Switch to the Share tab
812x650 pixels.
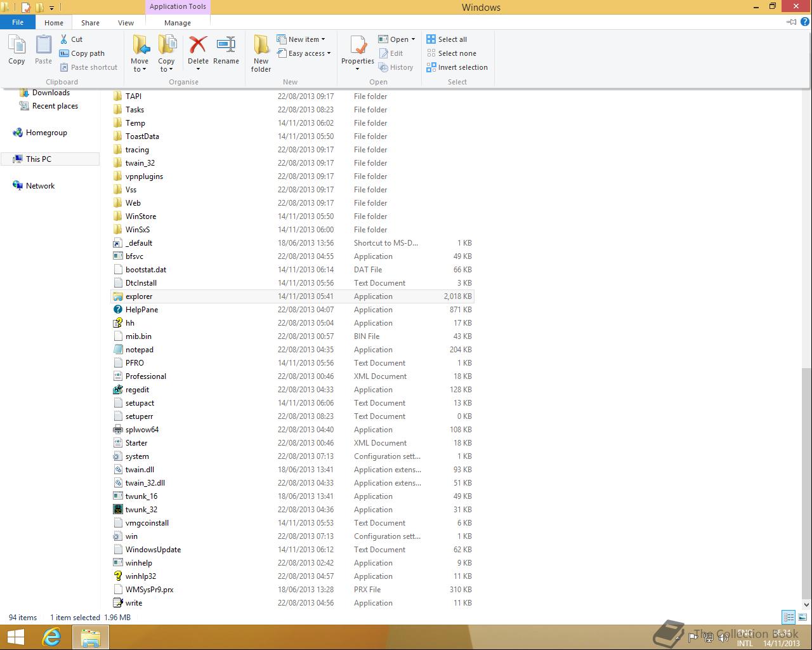(90, 22)
